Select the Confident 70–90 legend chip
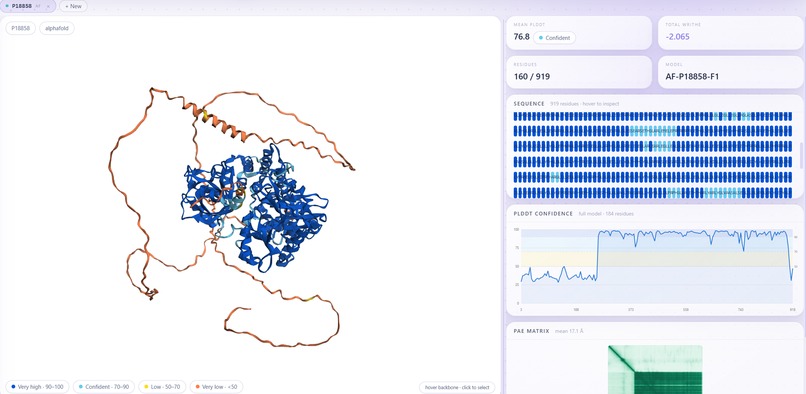The height and width of the screenshot is (394, 806). click(104, 387)
